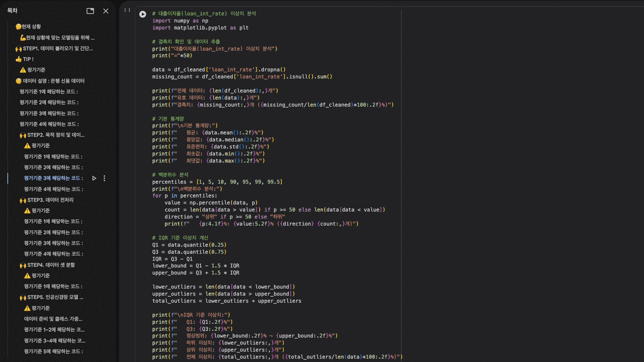The width and height of the screenshot is (644, 362).
Task: Run the highlighted 평가기준 3 section
Action: click(94, 178)
